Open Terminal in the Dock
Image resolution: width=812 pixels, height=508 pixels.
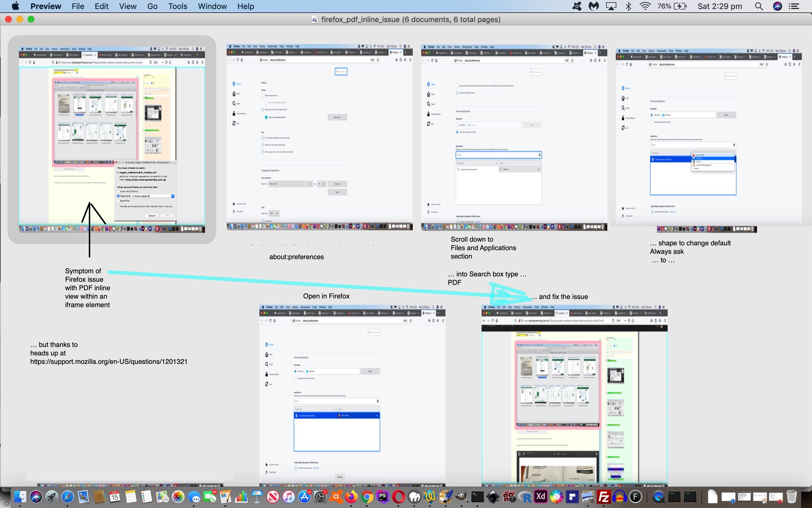[477, 497]
